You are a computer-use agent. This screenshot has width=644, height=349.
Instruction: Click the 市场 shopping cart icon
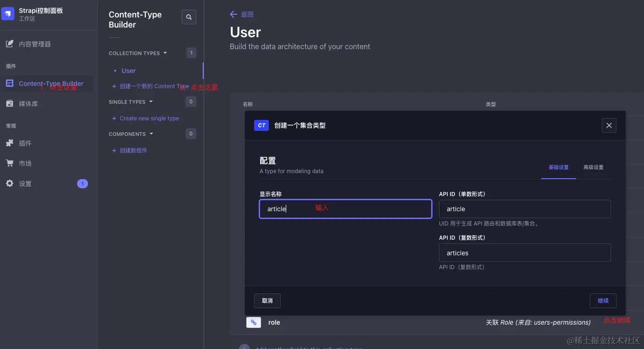10,163
